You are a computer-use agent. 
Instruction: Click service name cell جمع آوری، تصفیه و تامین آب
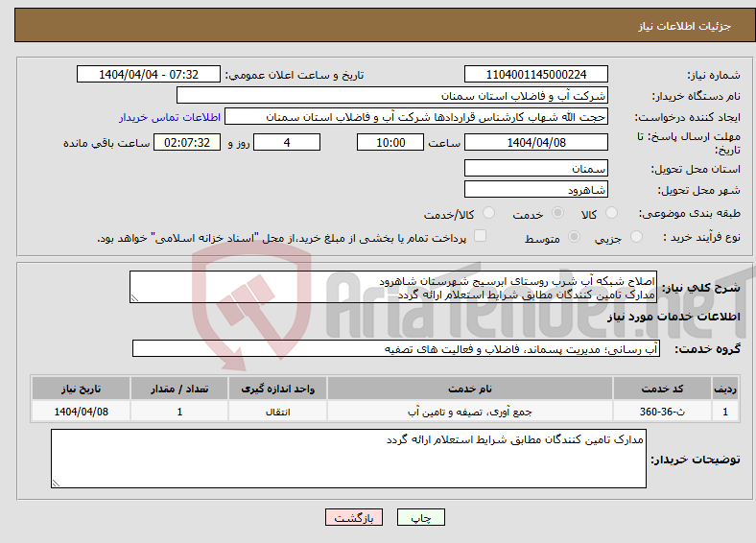click(469, 412)
